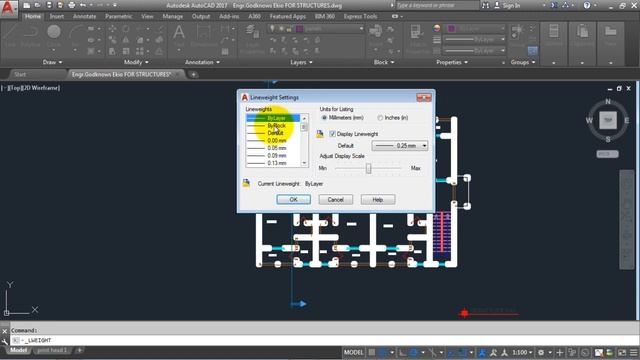This screenshot has height=360, width=640.
Task: Open the Express Tools ribbon tab
Action: point(360,16)
